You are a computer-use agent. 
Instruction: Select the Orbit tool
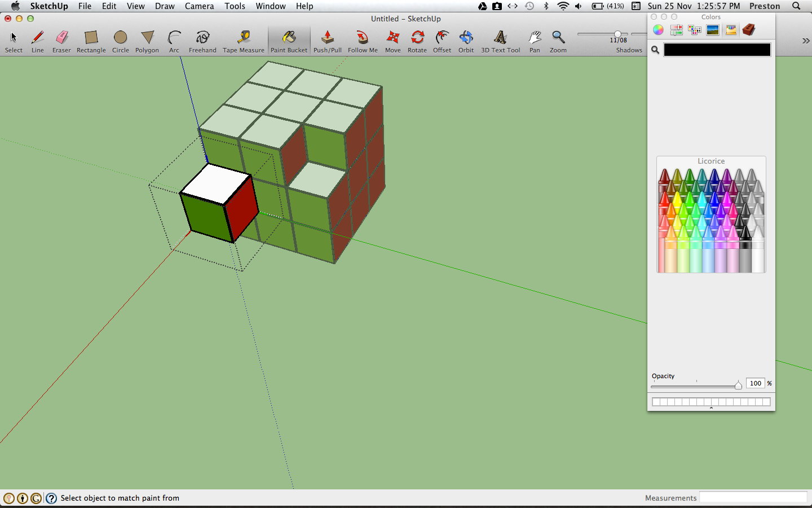[466, 37]
